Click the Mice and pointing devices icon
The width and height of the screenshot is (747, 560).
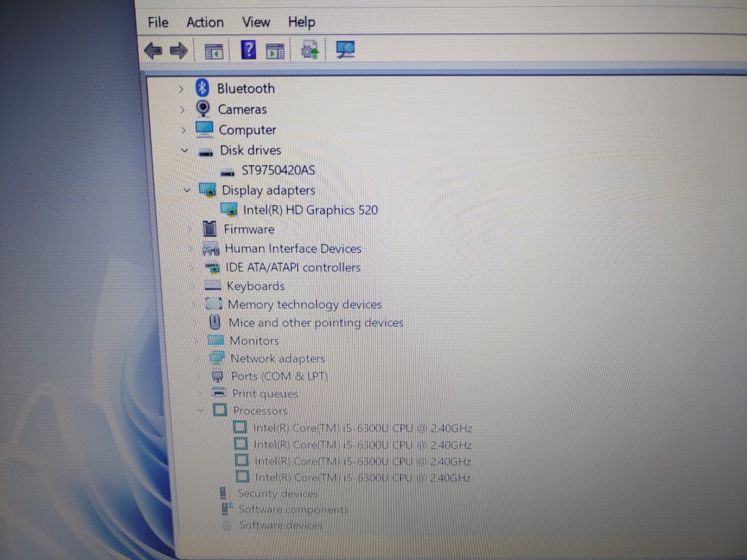tap(215, 322)
